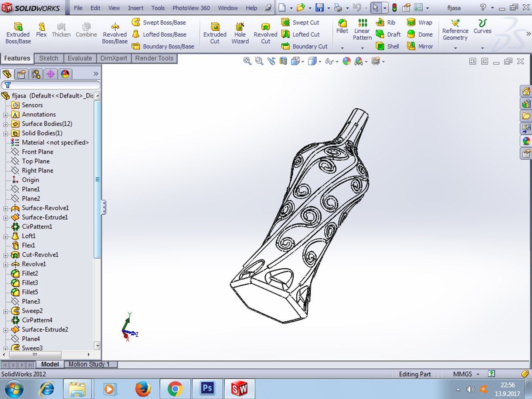Click Edit Appearance color ball icon
The width and height of the screenshot is (532, 399).
(x=347, y=61)
